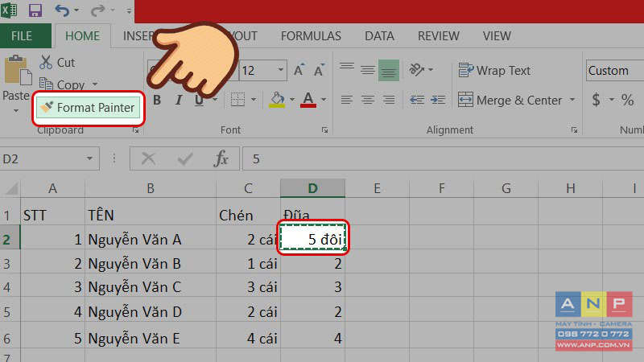Click the Increase Indent icon
The height and width of the screenshot is (362, 644).
coord(438,100)
